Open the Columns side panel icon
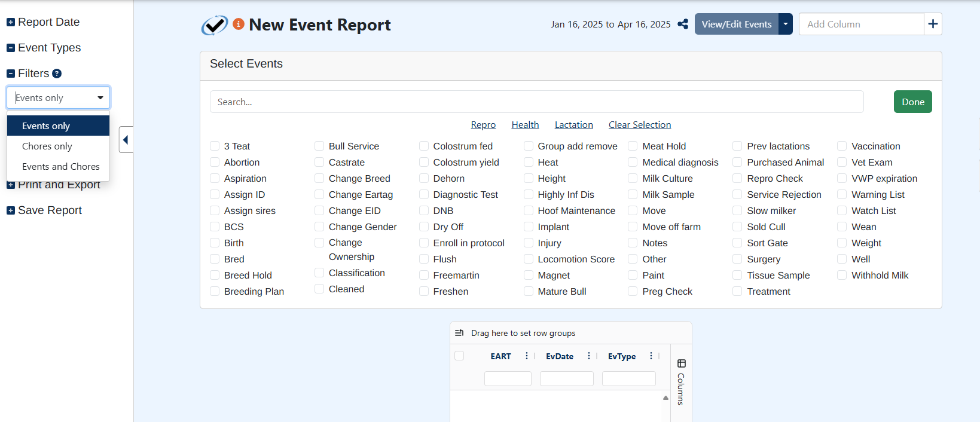Viewport: 980px width, 422px height. click(681, 363)
